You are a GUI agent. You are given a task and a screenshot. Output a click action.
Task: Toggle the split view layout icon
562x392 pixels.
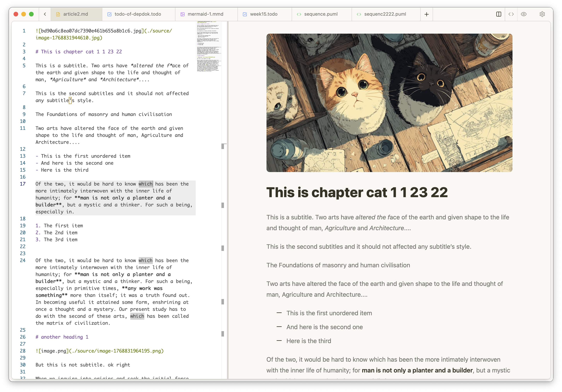coord(499,14)
